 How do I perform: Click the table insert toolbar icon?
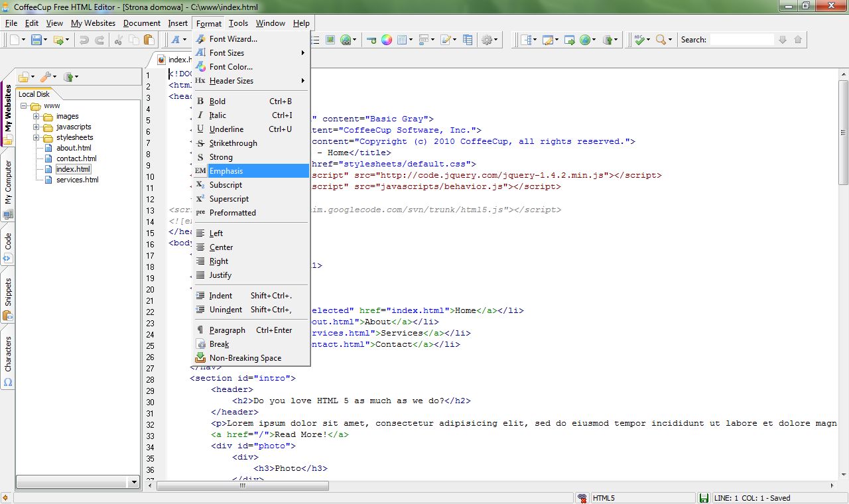click(403, 40)
